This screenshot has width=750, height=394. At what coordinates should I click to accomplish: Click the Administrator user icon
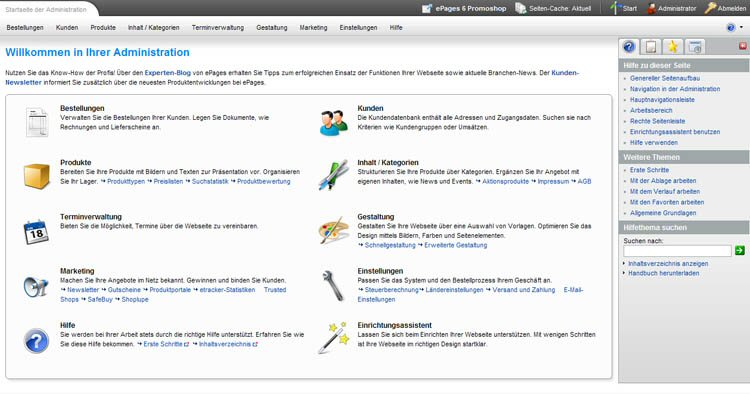click(651, 8)
